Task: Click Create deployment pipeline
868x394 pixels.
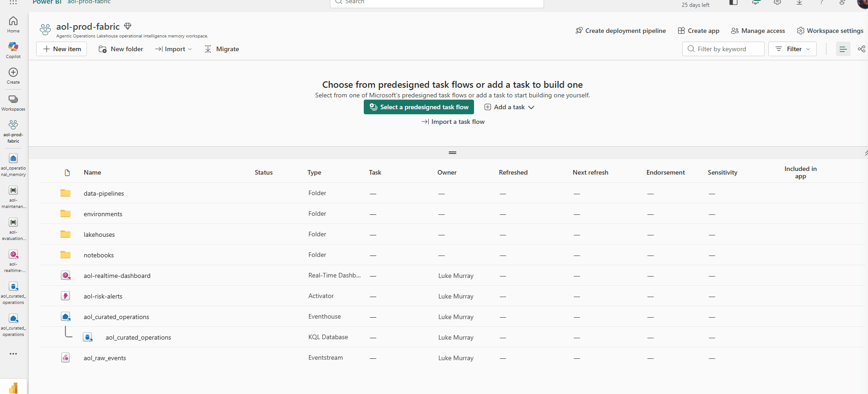Action: click(x=620, y=31)
